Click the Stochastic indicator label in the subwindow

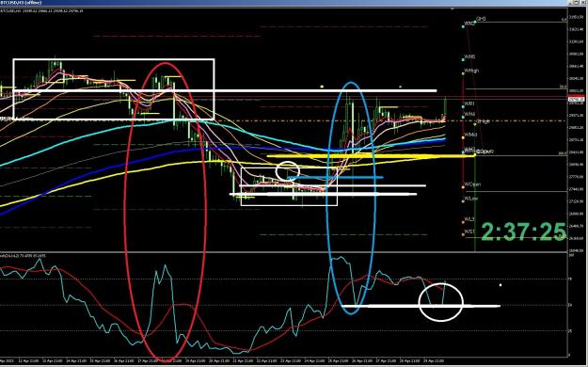[x=23, y=256]
